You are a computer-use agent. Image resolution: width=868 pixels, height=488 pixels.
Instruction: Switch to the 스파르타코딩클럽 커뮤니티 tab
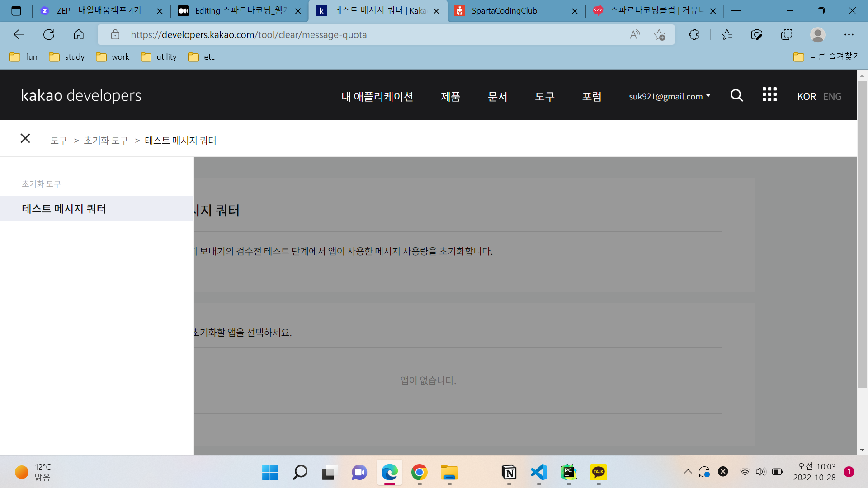click(x=655, y=11)
